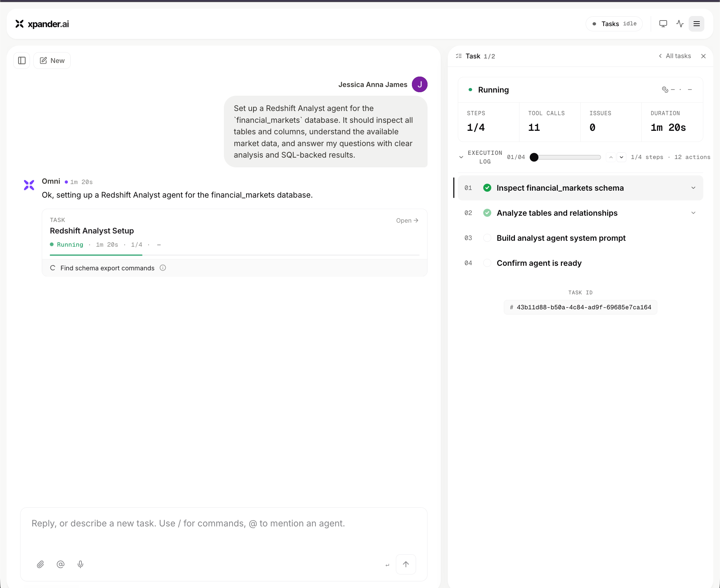
Task: Go to previous step with up chevron
Action: (x=611, y=157)
